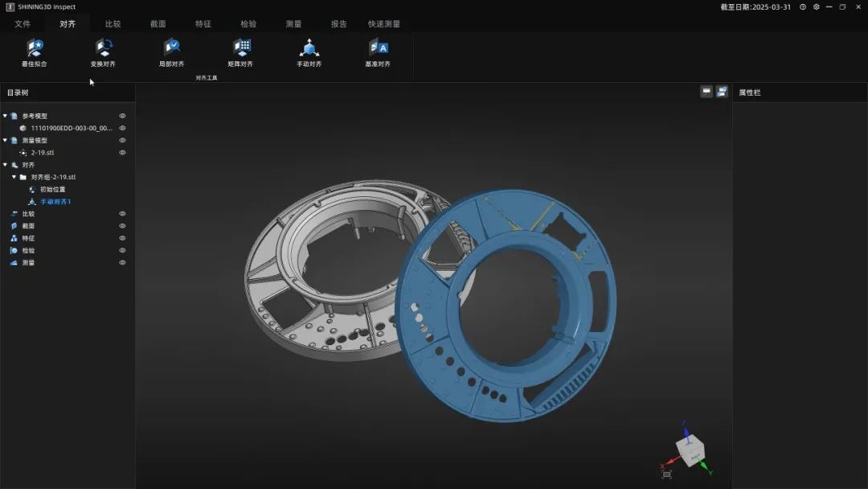The width and height of the screenshot is (868, 489).
Task: Launch the 手动对齐 manual alignment tool
Action: tap(309, 52)
